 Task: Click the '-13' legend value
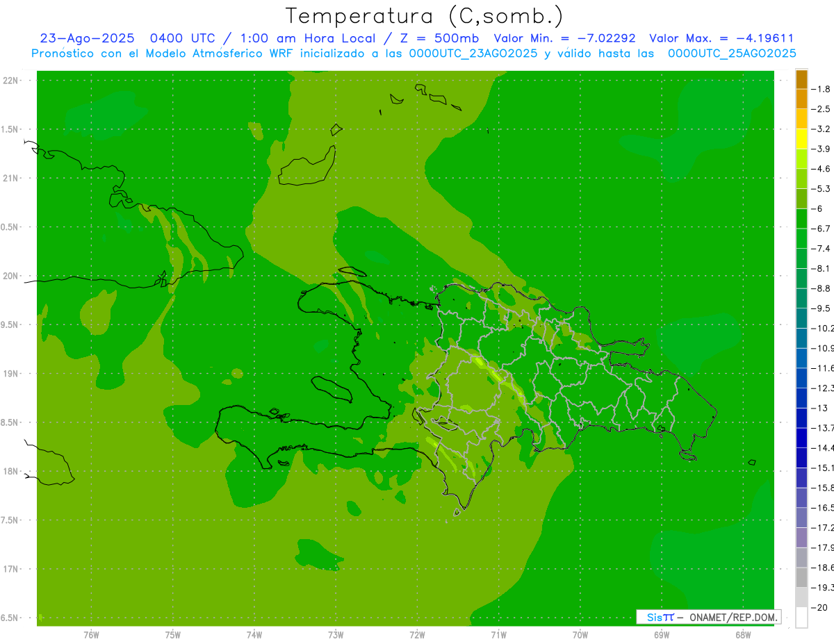tap(819, 408)
